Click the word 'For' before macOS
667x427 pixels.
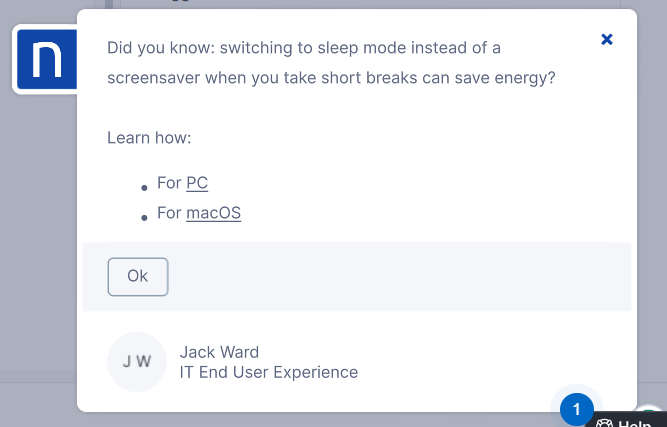click(169, 213)
